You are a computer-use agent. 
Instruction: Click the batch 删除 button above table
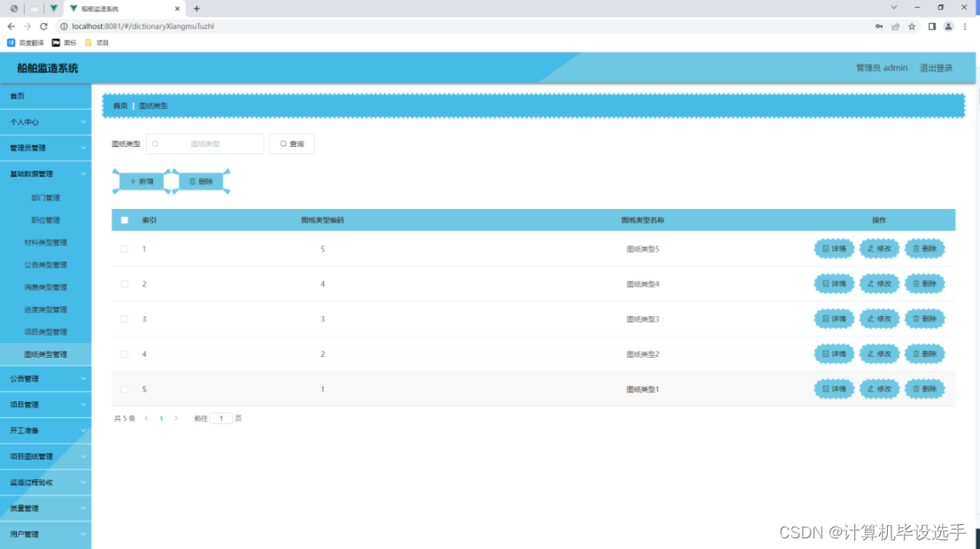201,182
